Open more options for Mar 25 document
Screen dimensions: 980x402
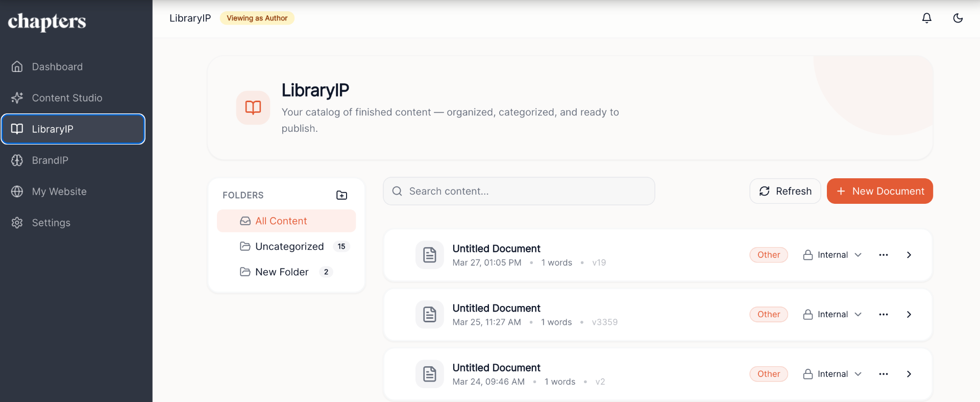tap(884, 314)
